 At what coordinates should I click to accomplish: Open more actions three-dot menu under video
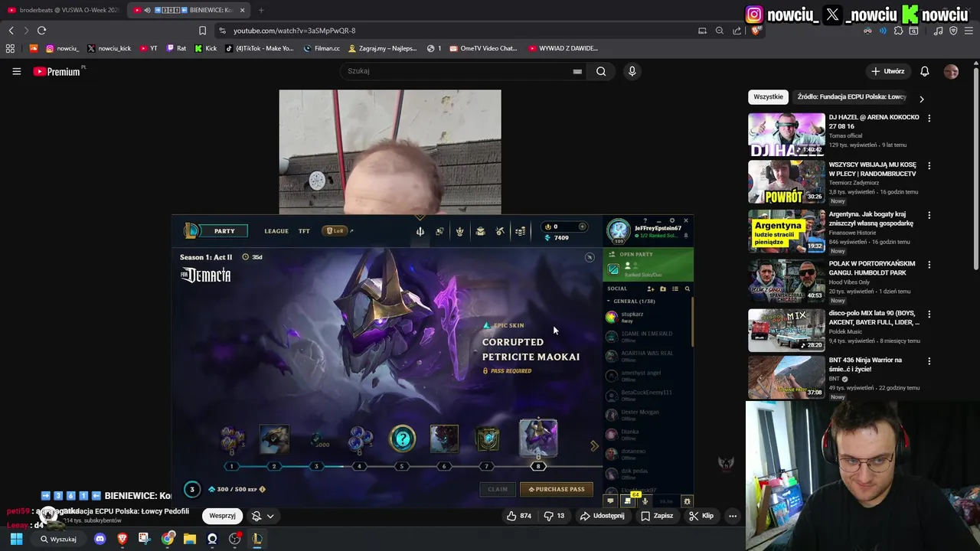pyautogui.click(x=733, y=516)
